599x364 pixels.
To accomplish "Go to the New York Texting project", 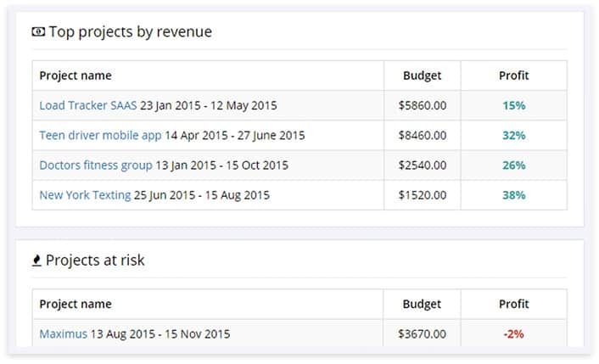I will 85,195.
